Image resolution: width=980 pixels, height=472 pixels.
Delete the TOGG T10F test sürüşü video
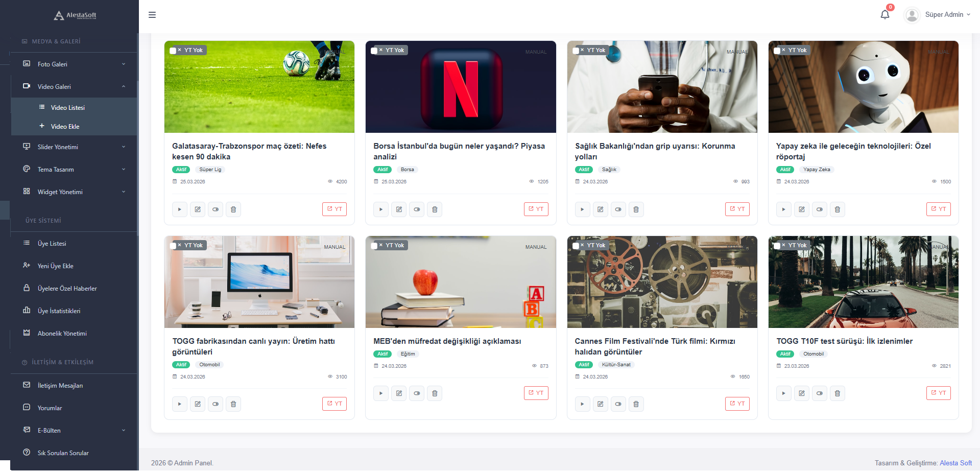837,393
